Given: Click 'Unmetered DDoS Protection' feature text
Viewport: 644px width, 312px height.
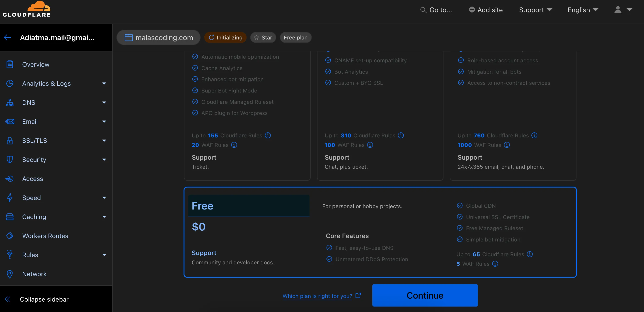Looking at the screenshot, I should (x=372, y=259).
